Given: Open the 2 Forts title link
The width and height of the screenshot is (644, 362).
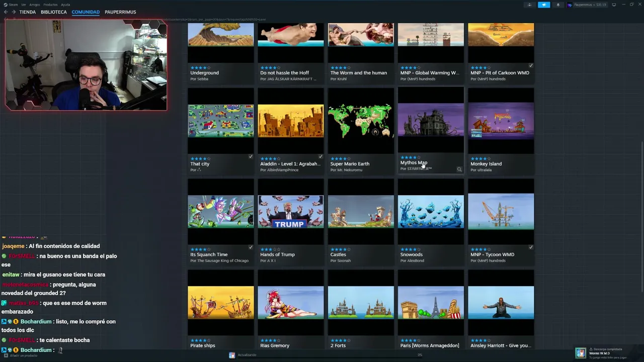Looking at the screenshot, I should (x=339, y=345).
